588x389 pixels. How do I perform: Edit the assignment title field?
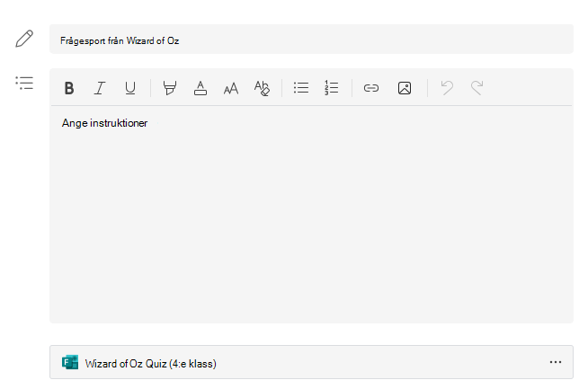coord(311,39)
